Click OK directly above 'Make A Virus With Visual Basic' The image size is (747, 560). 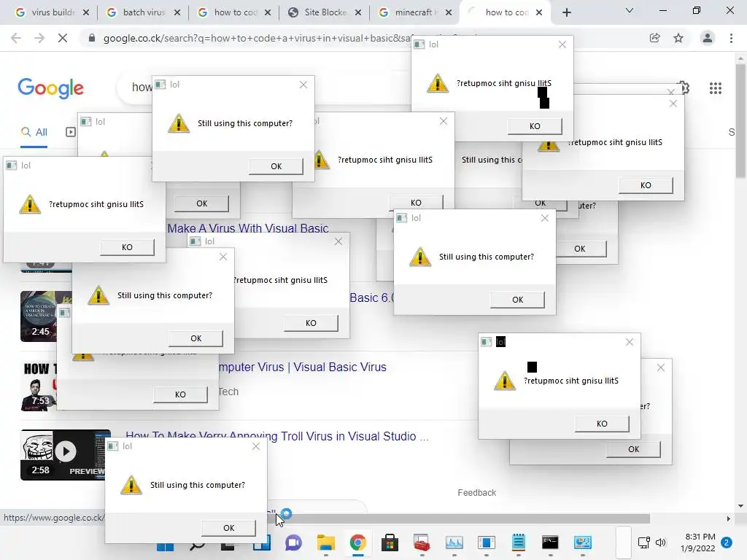click(201, 203)
